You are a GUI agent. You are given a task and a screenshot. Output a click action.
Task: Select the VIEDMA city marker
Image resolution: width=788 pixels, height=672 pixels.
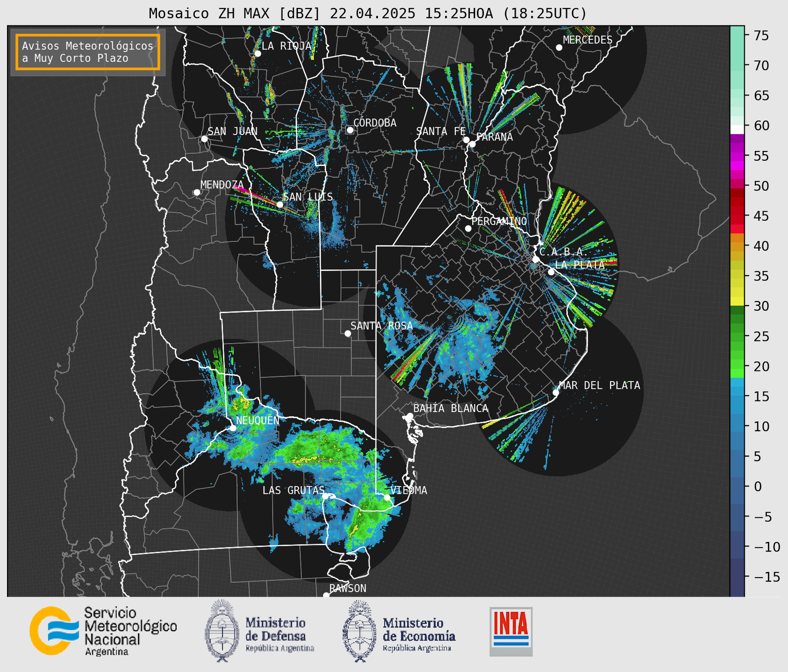coord(387,497)
